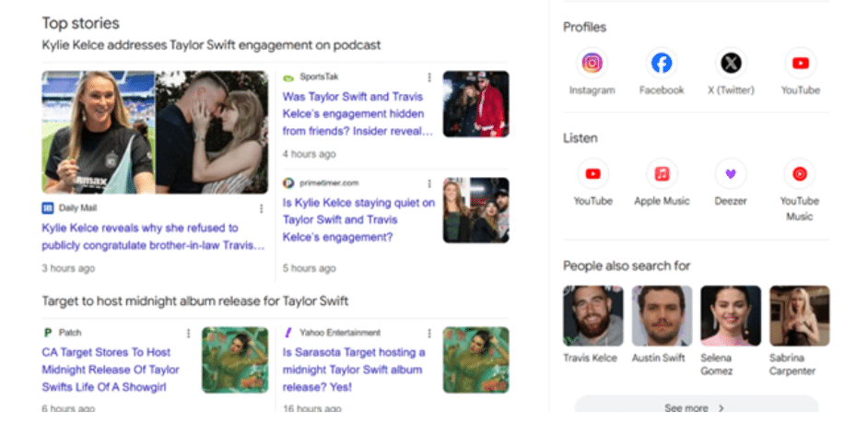The width and height of the screenshot is (868, 424).
Task: Open the YouTube profile icon under Profiles
Action: (x=800, y=64)
